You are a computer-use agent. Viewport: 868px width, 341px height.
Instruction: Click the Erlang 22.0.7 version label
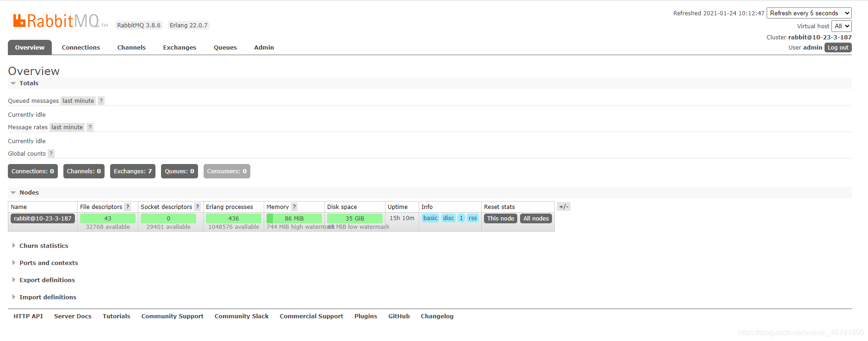(x=189, y=25)
